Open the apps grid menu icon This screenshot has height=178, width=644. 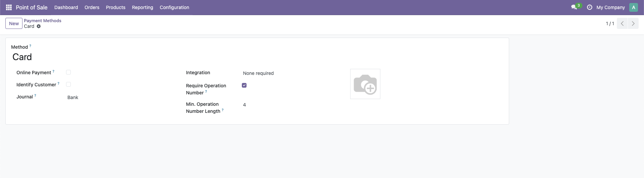pyautogui.click(x=9, y=7)
